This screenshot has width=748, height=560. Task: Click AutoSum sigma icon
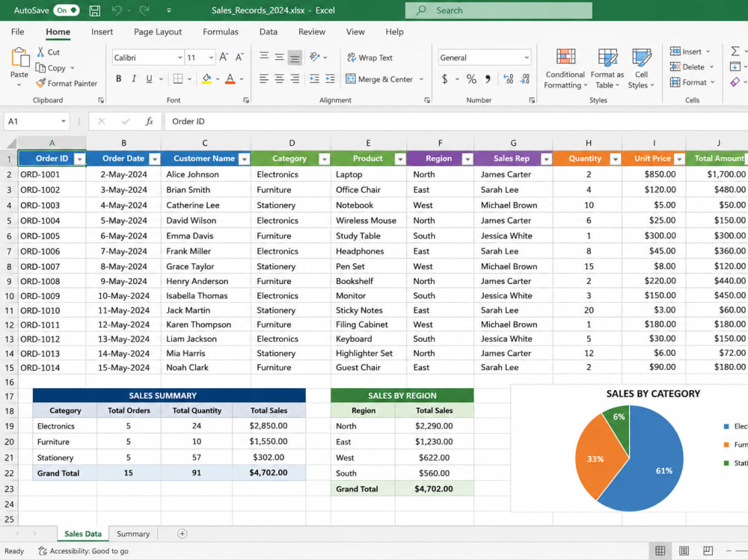point(735,51)
